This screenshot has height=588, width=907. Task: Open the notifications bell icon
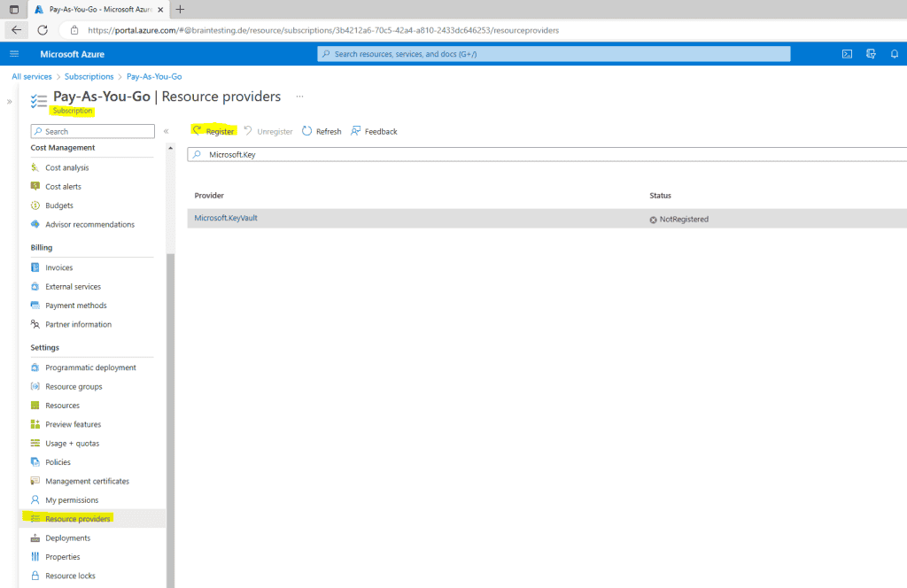895,53
